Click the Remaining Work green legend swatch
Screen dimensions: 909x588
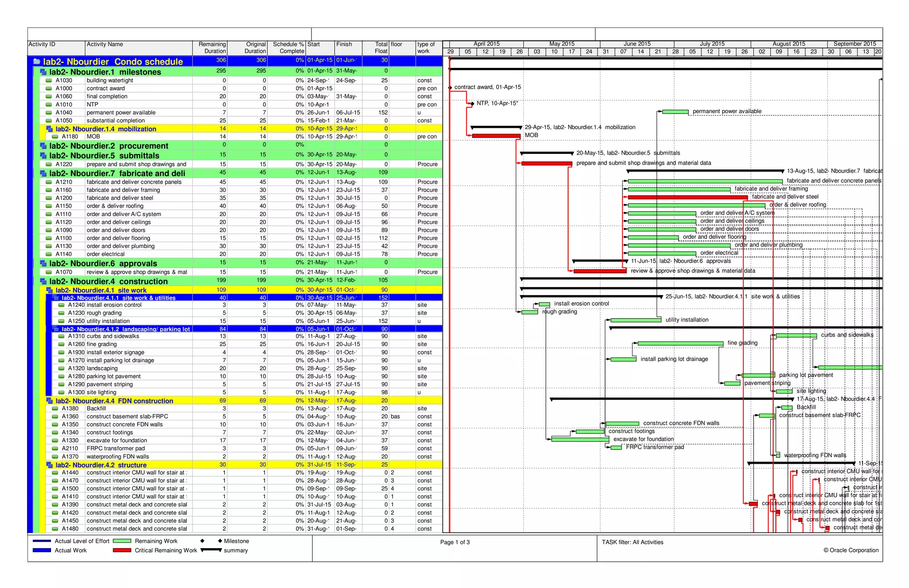[x=122, y=541]
